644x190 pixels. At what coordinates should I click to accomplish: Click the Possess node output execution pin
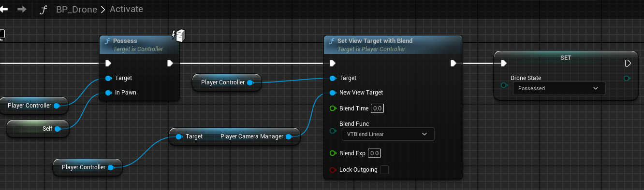tap(170, 63)
